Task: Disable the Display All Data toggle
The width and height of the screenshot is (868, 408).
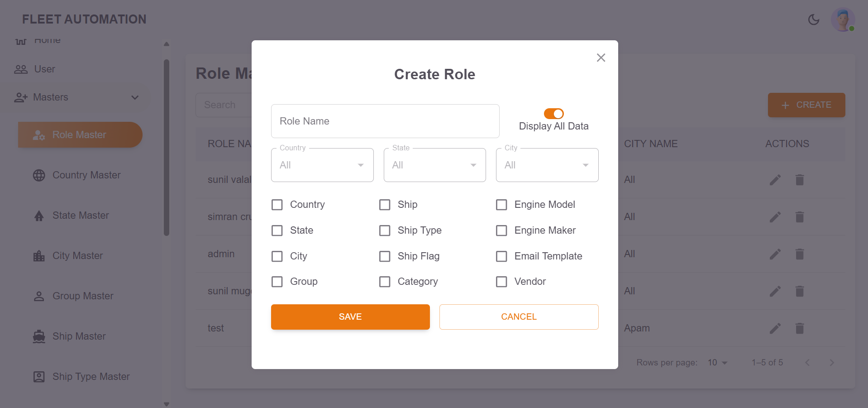Action: (553, 114)
